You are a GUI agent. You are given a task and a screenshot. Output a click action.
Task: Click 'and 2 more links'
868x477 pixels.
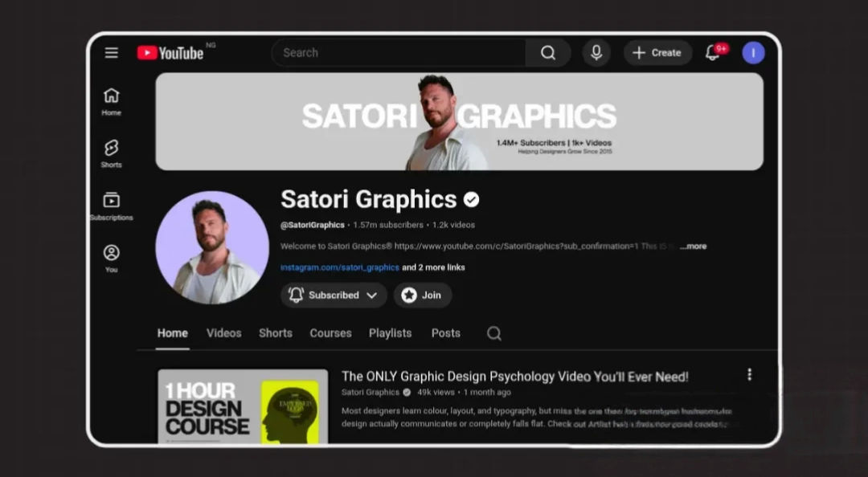pos(433,267)
